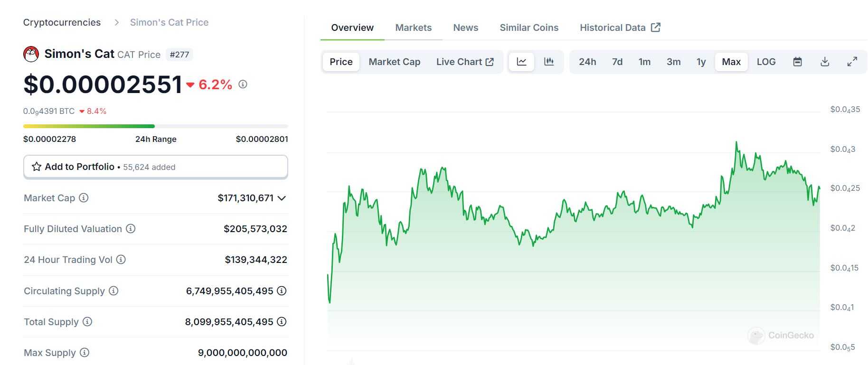
Task: Click the $0.00002278 24h low value
Action: pyautogui.click(x=49, y=139)
